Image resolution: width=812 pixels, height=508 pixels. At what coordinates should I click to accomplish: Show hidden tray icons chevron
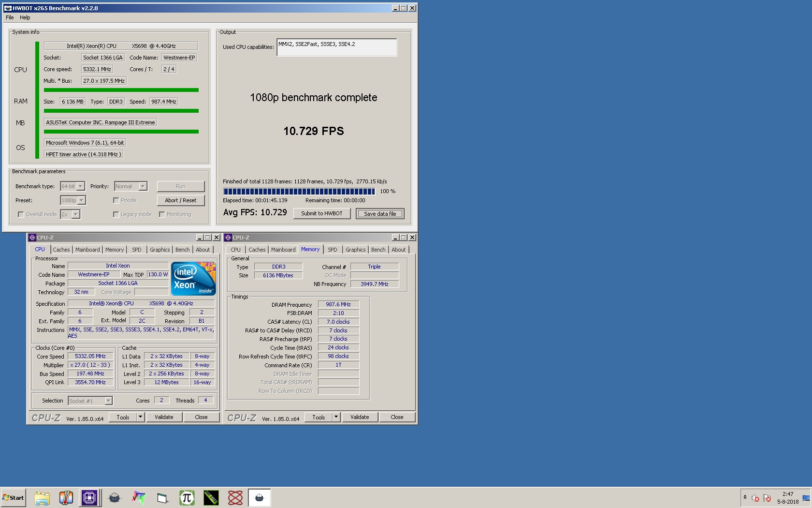(x=745, y=497)
